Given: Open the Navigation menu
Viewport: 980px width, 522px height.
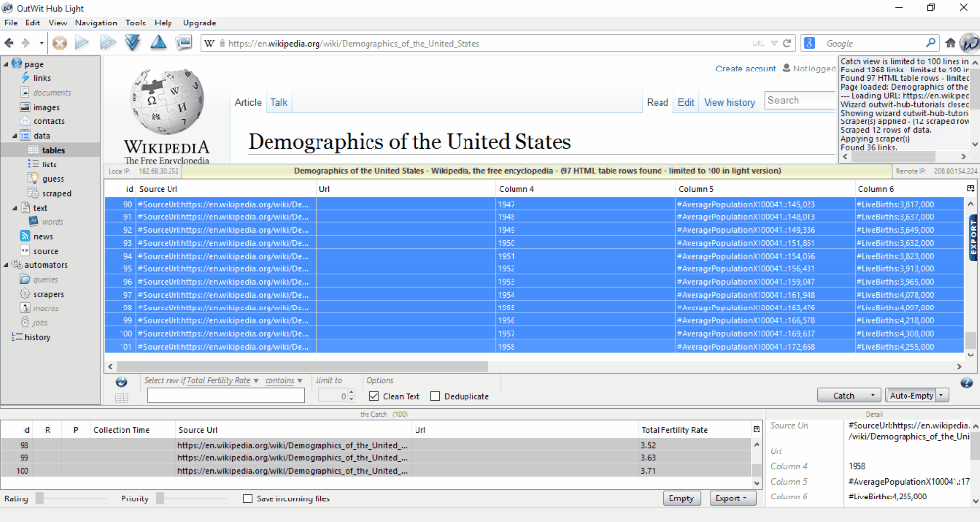Looking at the screenshot, I should (x=96, y=23).
